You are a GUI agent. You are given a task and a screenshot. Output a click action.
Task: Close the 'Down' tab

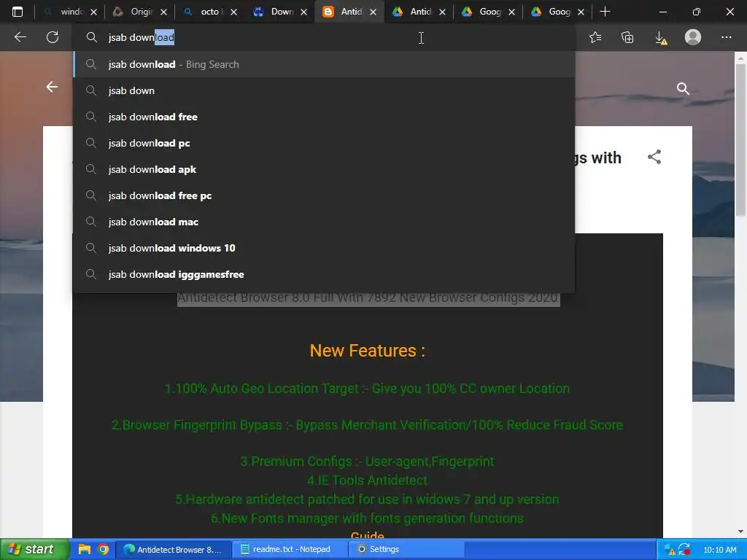click(303, 12)
